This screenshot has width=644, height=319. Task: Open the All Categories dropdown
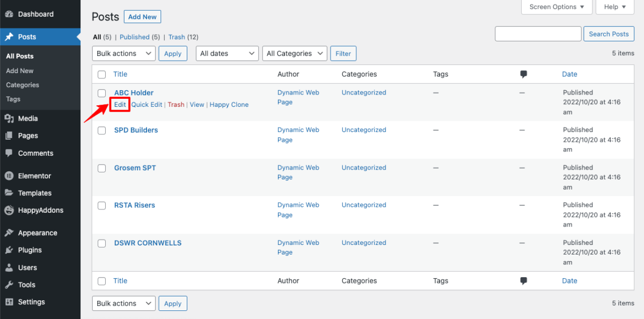coord(296,54)
